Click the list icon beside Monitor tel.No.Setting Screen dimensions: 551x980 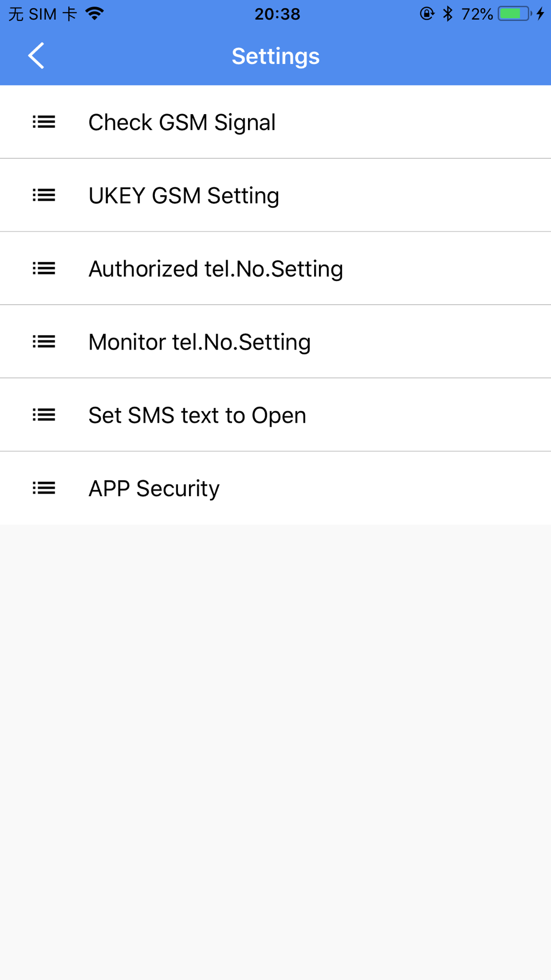point(44,342)
